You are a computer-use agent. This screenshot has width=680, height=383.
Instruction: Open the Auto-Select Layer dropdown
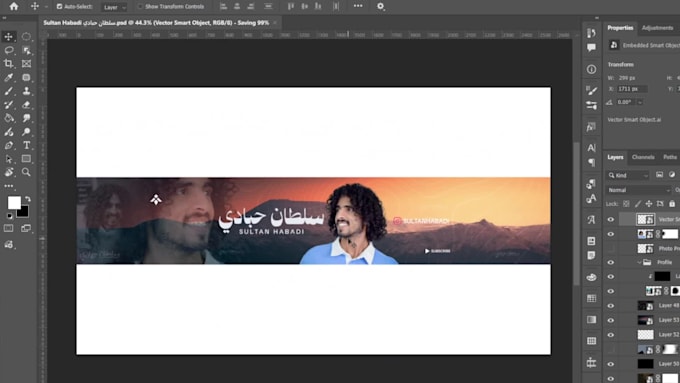click(114, 7)
